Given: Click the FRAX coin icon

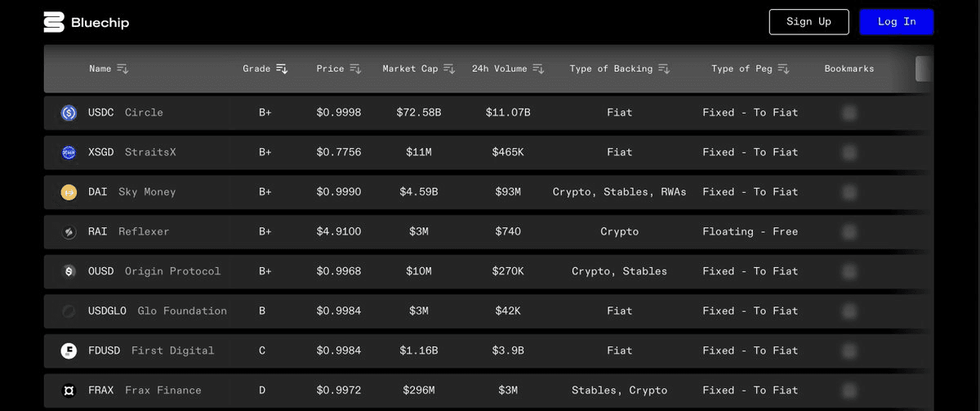Looking at the screenshot, I should 69,391.
